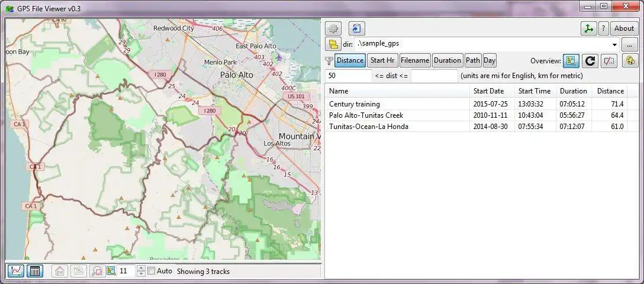Browse for a directory using the ... button

(630, 44)
